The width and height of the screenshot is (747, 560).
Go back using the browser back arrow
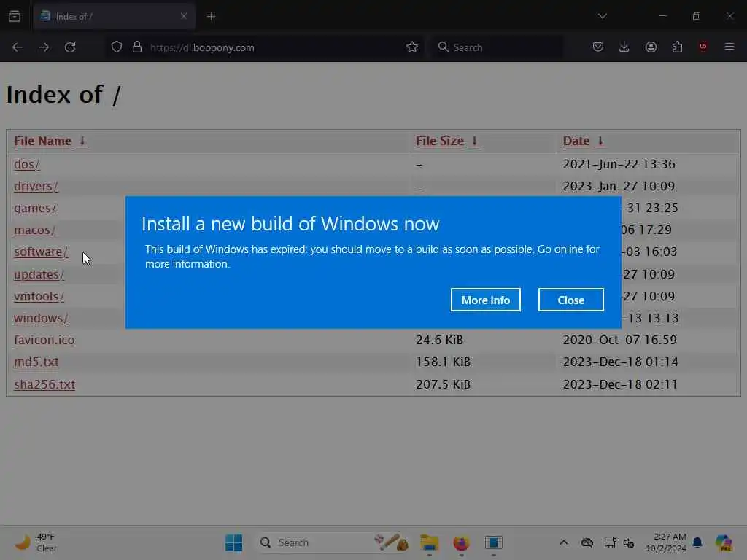[18, 47]
